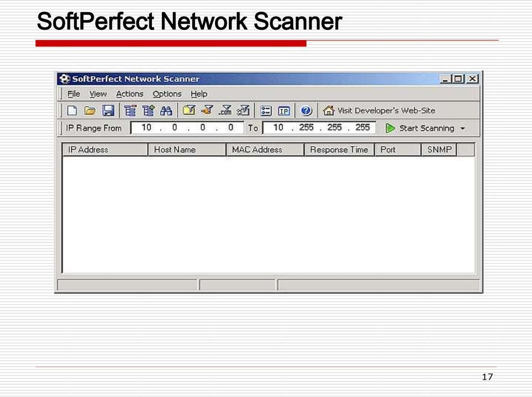Click the Start Scanning button label
Image resolution: width=532 pixels, height=397 pixels.
[427, 128]
